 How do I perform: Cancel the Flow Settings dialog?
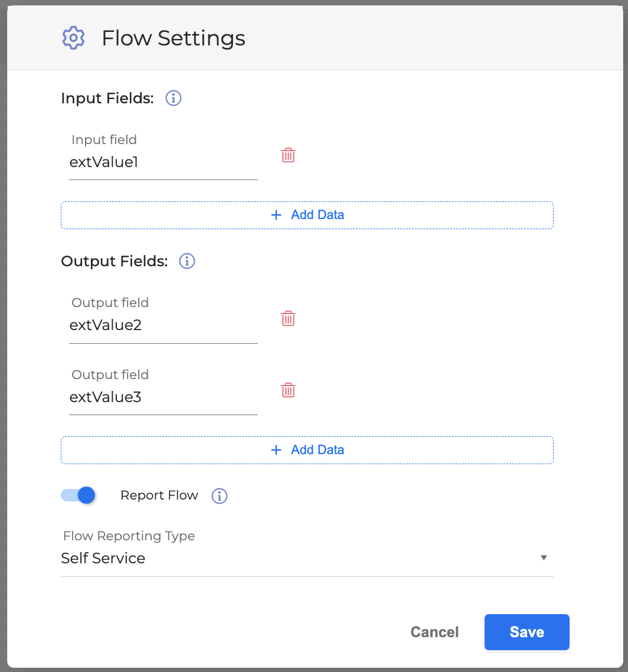[x=434, y=632]
